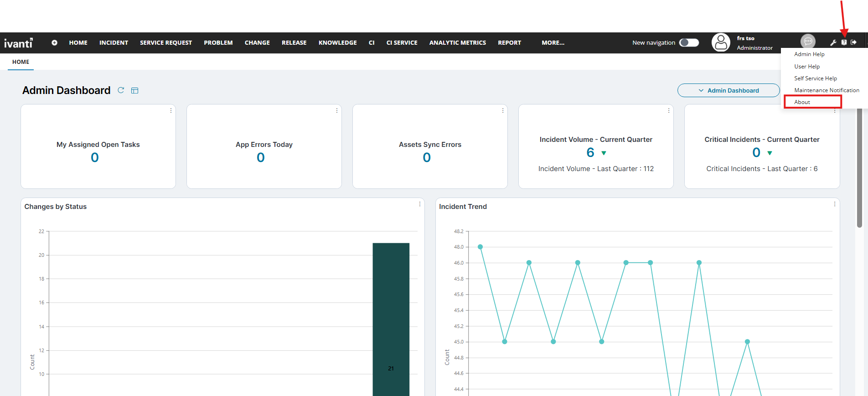
Task: Click the help question mark icon
Action: pyautogui.click(x=844, y=42)
